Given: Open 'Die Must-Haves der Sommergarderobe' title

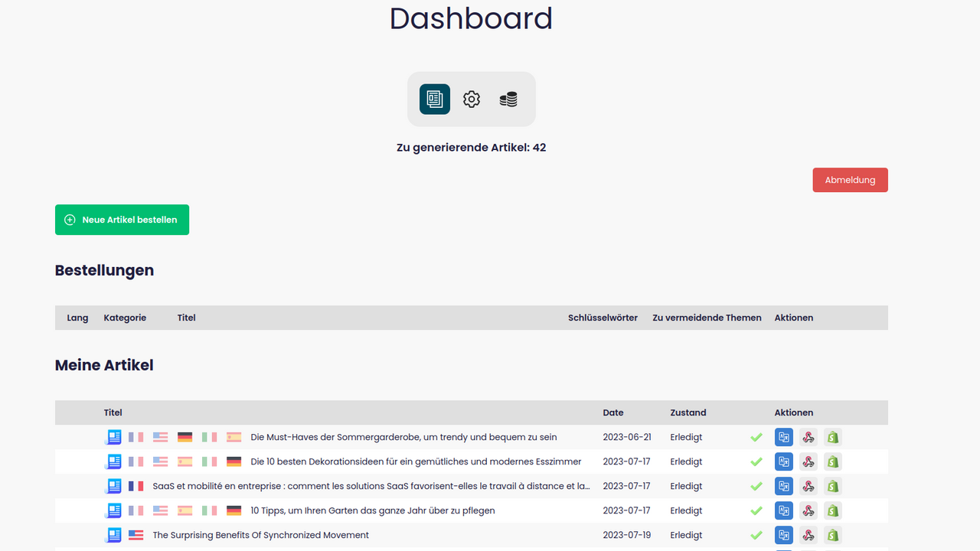Looking at the screenshot, I should pyautogui.click(x=403, y=437).
